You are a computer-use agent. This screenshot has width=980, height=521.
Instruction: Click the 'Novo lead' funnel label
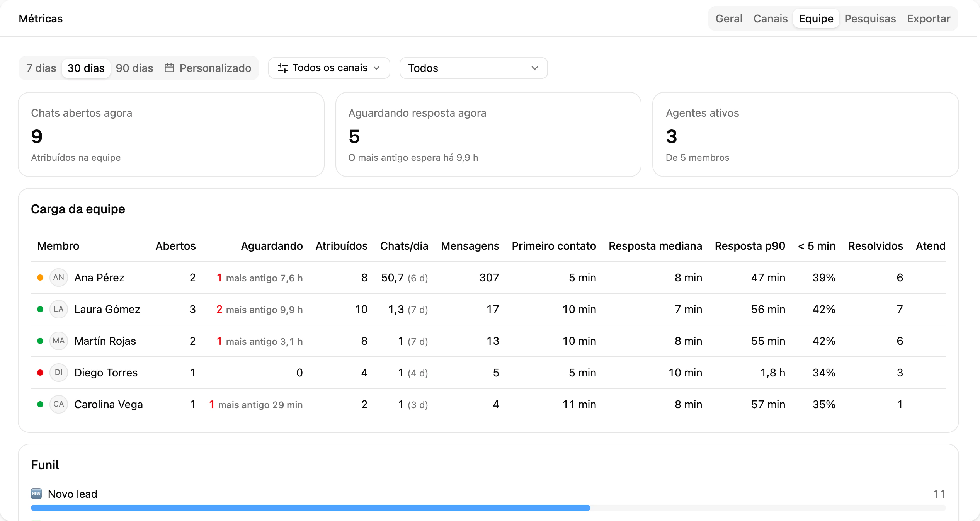(73, 494)
